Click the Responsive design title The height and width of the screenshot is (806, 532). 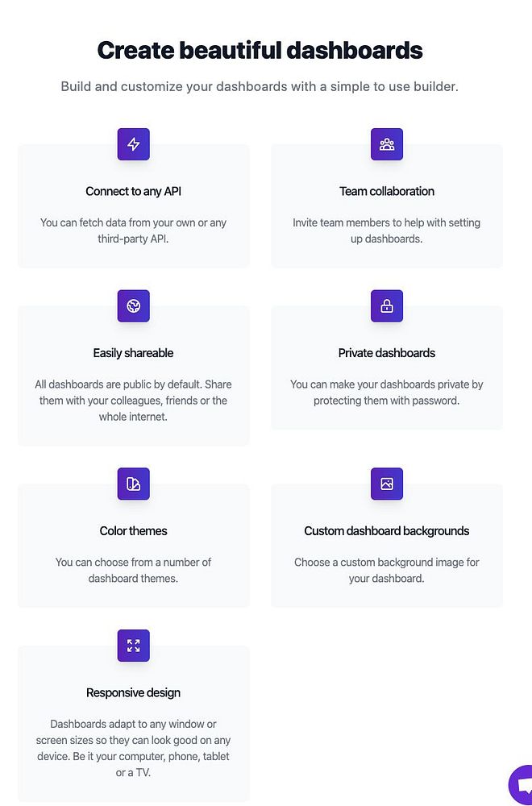134,693
